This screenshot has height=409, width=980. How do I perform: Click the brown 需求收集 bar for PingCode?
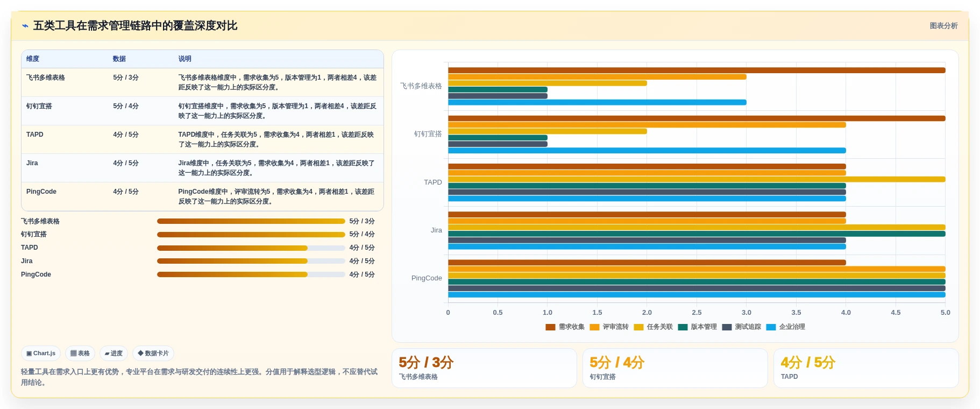[647, 263]
